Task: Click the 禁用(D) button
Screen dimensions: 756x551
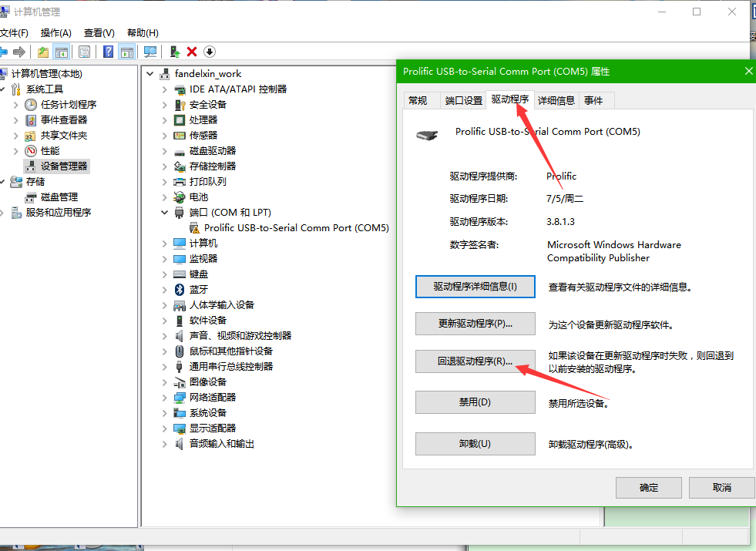Action: [x=475, y=402]
